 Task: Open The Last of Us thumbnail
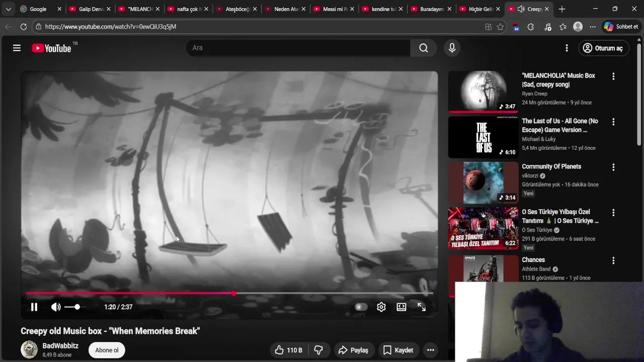[483, 137]
